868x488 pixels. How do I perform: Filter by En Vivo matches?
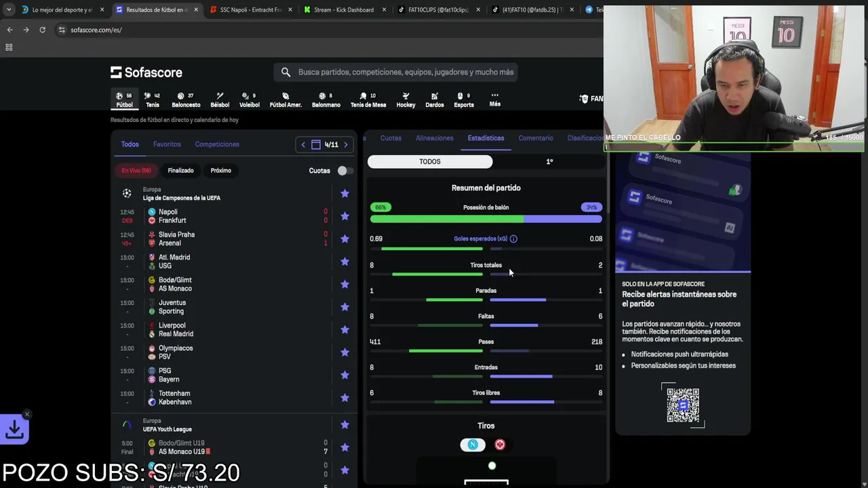point(136,171)
